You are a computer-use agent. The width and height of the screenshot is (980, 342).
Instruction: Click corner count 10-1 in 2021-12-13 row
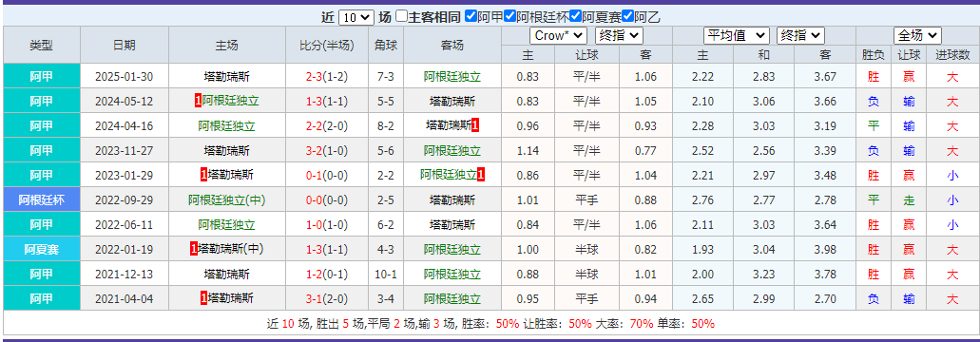point(386,274)
